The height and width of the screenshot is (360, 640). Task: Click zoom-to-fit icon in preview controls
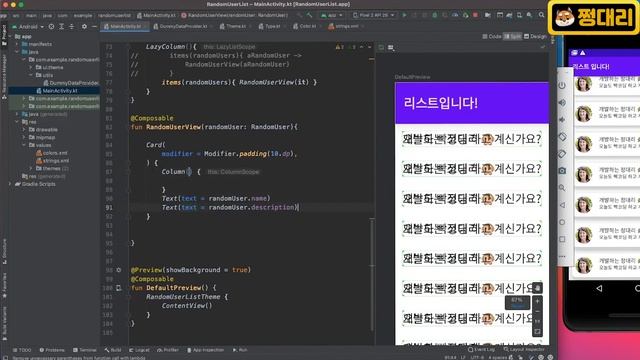[x=537, y=332]
